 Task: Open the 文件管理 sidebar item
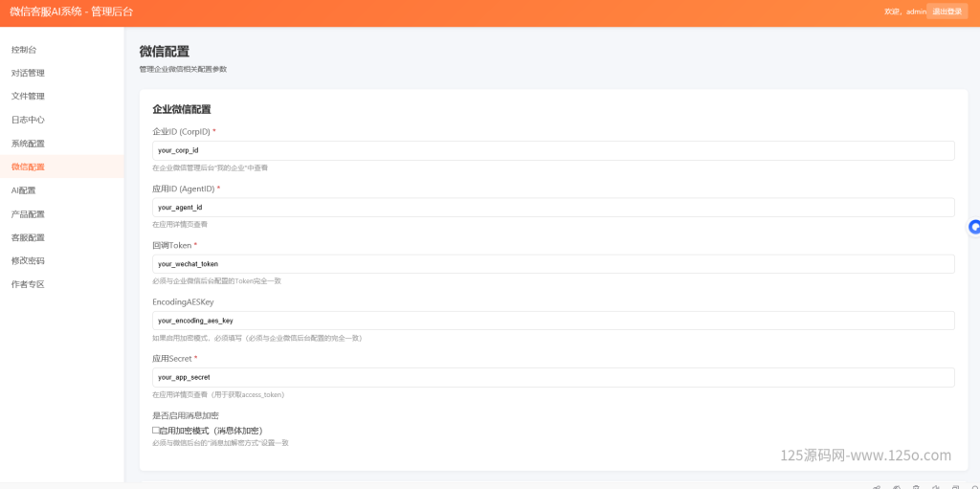28,97
